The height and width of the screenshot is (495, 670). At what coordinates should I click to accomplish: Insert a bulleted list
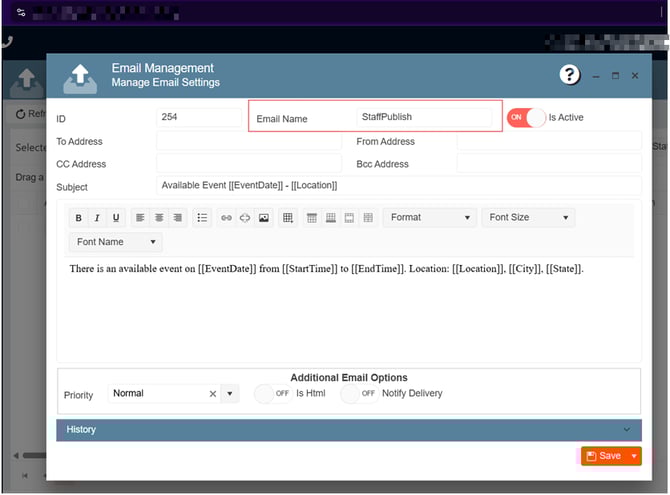pos(202,218)
